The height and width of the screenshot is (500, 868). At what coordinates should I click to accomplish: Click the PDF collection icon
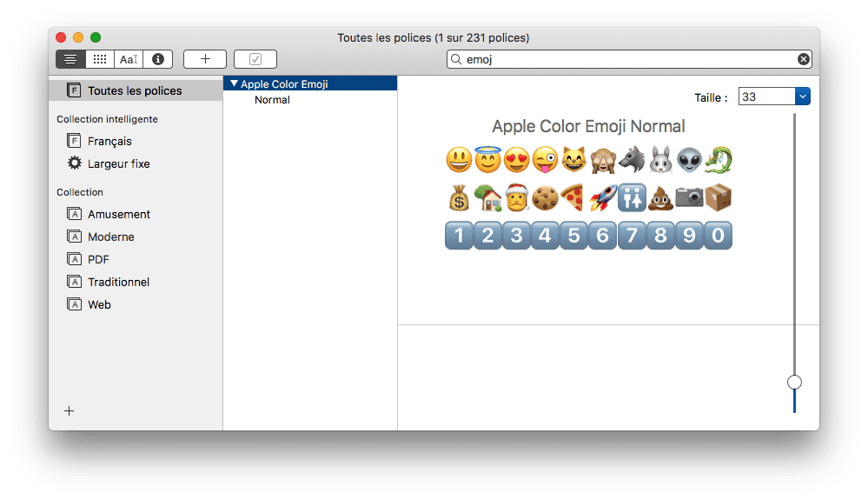(74, 259)
